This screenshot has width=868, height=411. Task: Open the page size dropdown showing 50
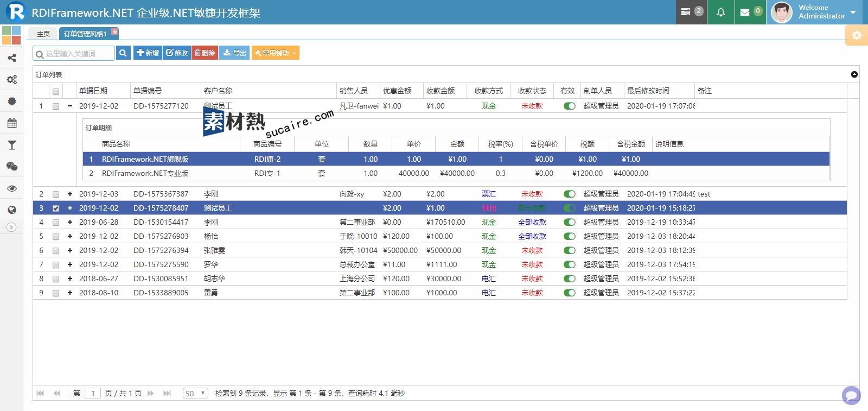(195, 393)
